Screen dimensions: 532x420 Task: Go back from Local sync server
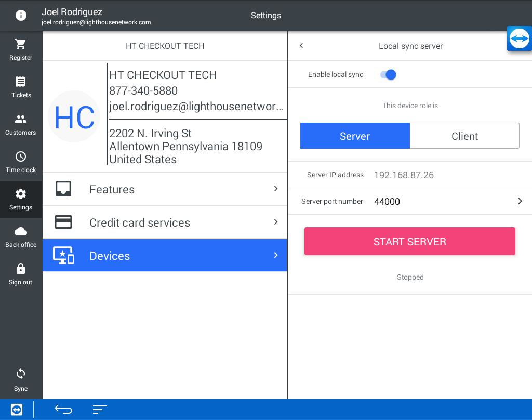(301, 46)
